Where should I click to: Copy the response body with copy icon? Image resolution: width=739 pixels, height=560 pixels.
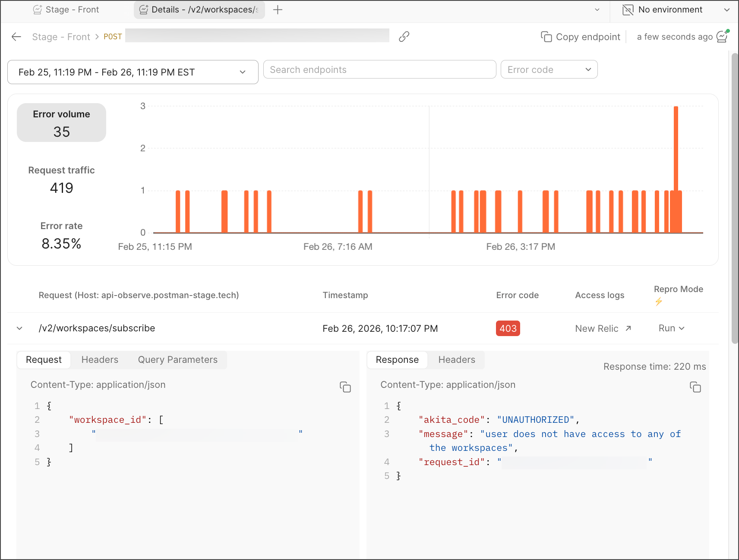pos(695,387)
